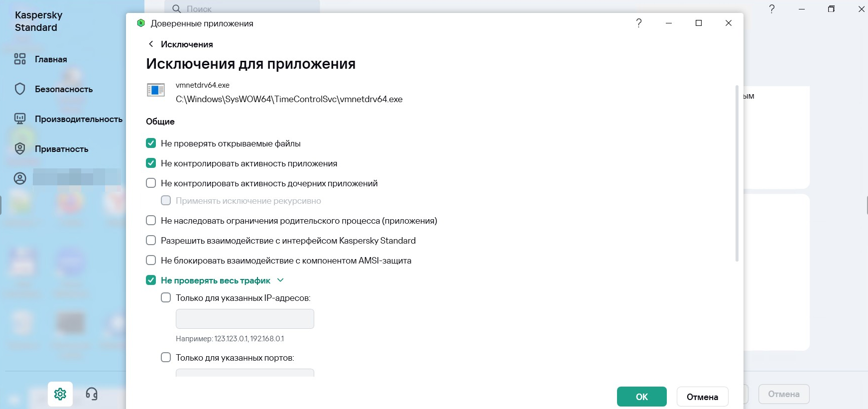The image size is (868, 409).
Task: Enable Разрешить взаимодействие с интерфейсом Kaspersky Standard
Action: pyautogui.click(x=151, y=240)
